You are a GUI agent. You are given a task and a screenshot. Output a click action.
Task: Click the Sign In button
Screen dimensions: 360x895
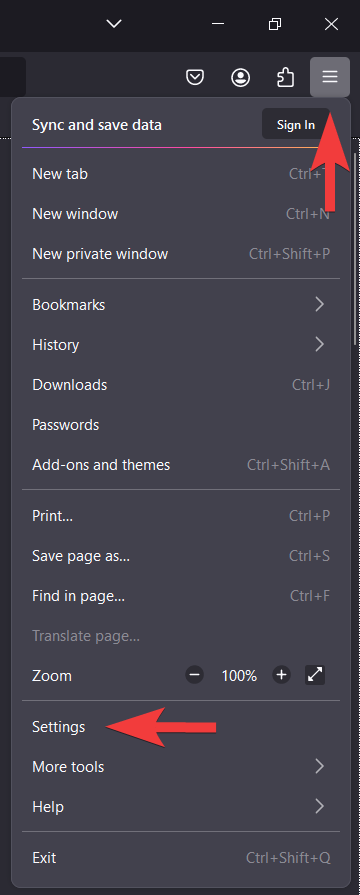[x=296, y=124]
